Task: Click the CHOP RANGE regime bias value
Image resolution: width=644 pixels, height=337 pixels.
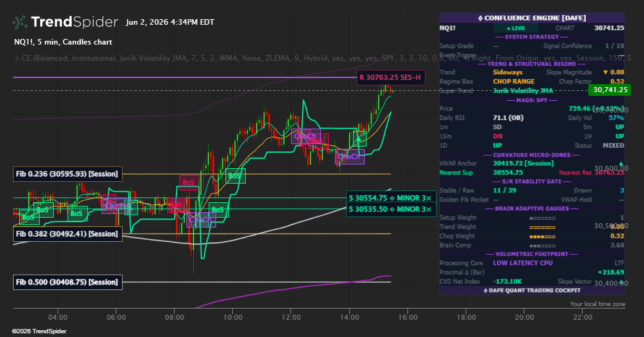Action: (514, 82)
